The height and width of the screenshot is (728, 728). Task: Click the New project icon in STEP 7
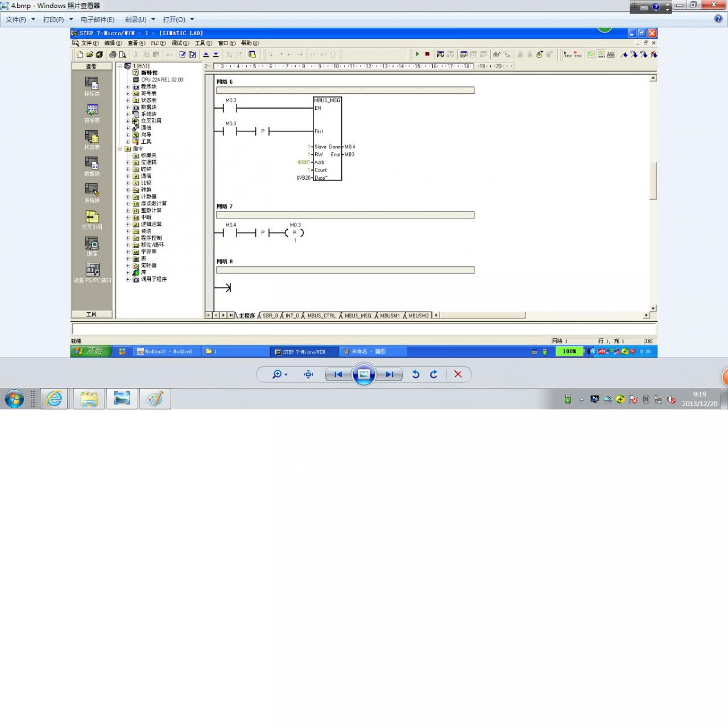[80, 55]
